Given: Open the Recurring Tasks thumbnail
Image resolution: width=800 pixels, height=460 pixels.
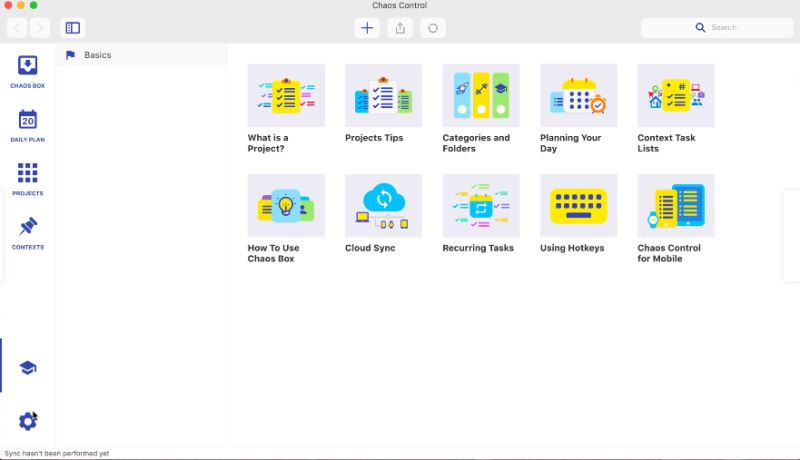Looking at the screenshot, I should click(481, 206).
